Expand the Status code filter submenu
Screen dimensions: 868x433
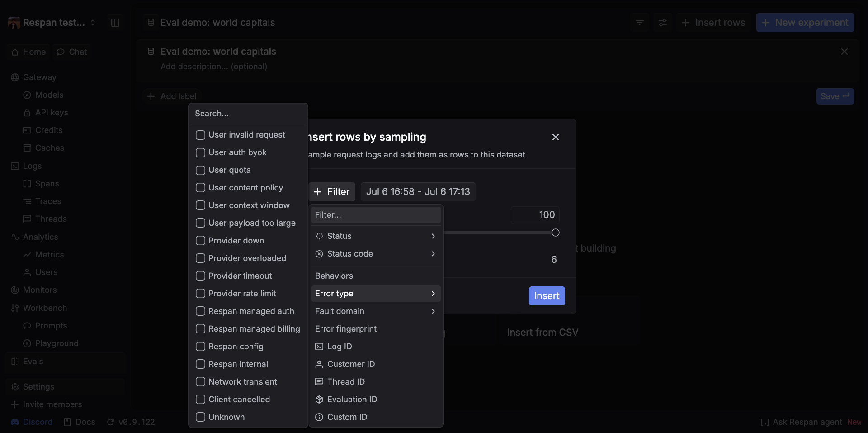(x=376, y=254)
